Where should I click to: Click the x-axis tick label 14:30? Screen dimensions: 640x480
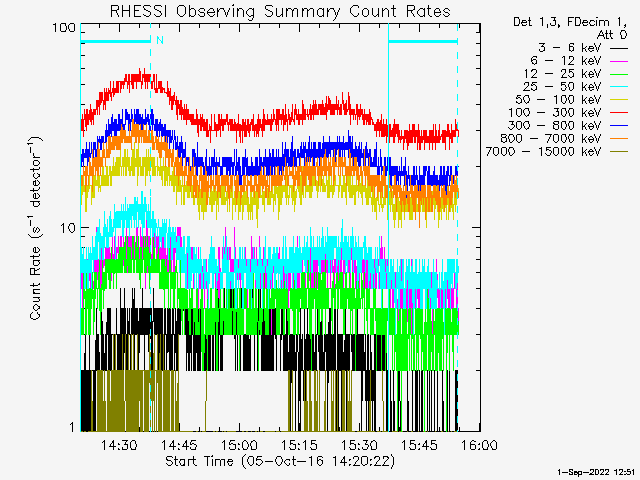point(119,445)
